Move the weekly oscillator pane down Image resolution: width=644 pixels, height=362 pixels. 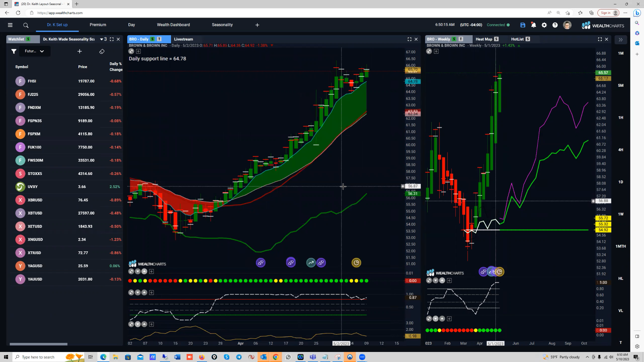coord(435,281)
